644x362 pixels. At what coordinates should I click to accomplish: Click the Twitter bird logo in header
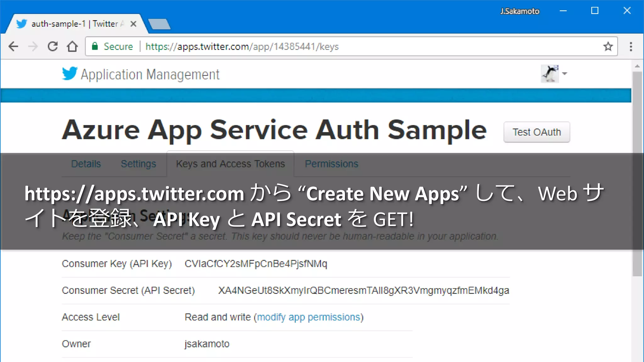69,74
